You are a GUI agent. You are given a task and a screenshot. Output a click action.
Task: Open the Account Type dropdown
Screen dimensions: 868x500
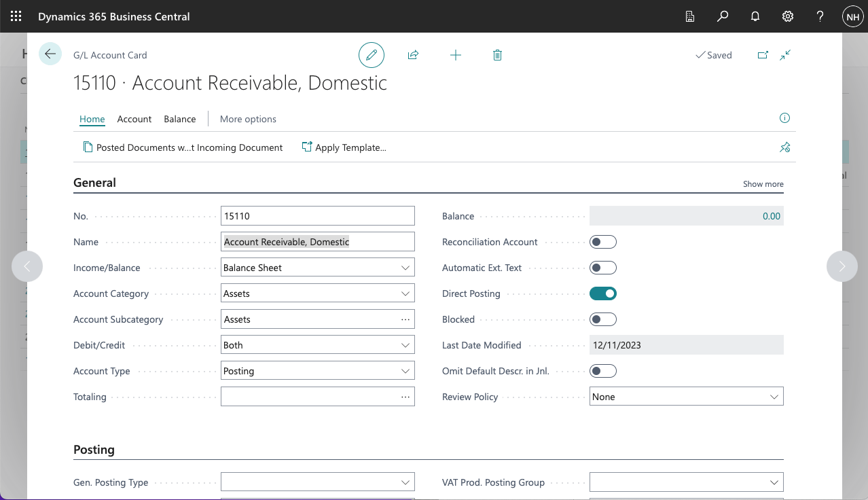pos(405,371)
